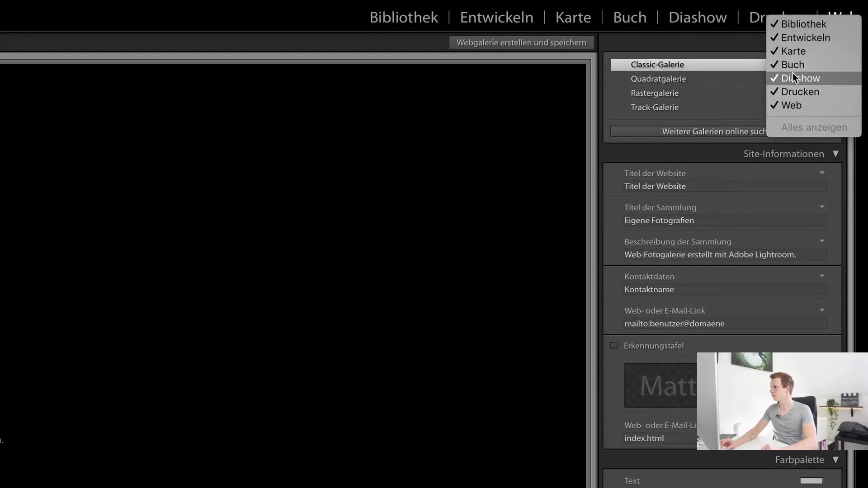Open the Entwickeln module tab
Viewport: 868px width, 488px height.
(496, 17)
